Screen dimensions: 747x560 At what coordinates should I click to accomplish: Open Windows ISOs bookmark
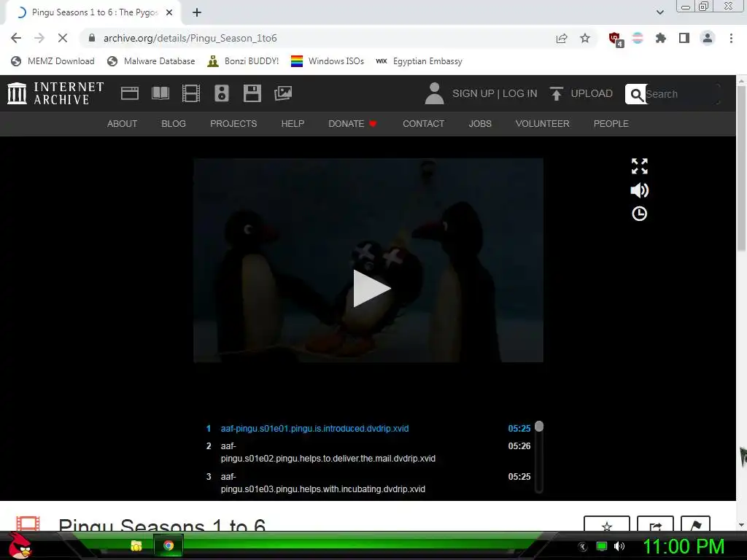pos(328,61)
